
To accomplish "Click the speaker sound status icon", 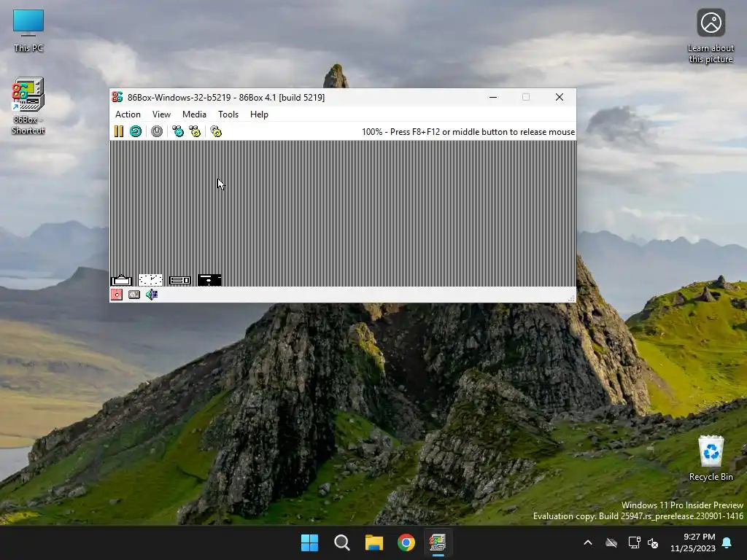I will pyautogui.click(x=152, y=295).
